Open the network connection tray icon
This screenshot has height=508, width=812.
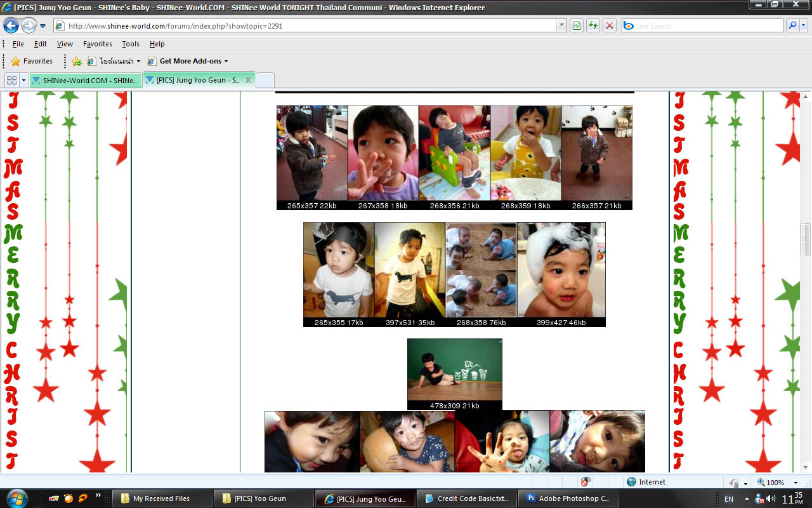pos(759,499)
